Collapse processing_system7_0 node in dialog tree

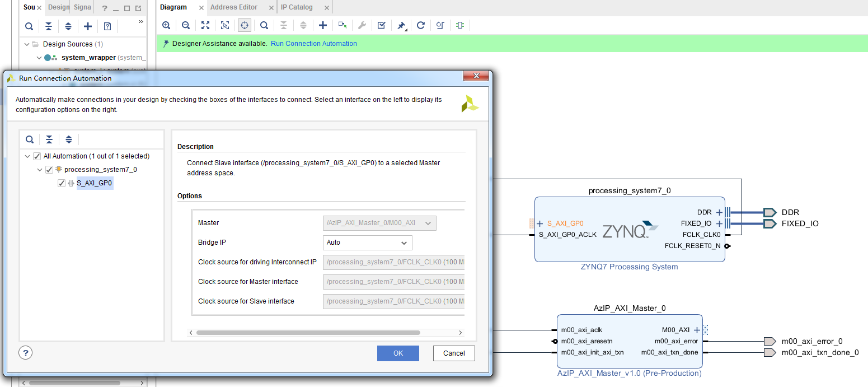40,170
